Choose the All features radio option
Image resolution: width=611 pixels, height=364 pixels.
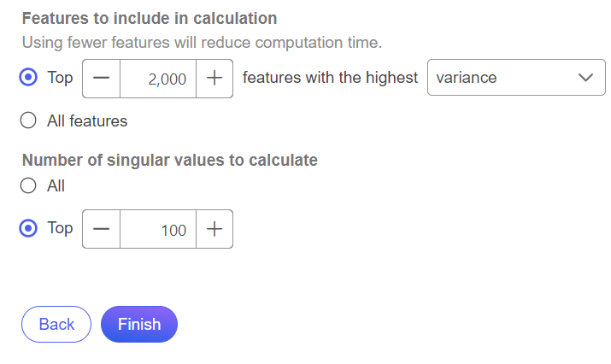tap(28, 120)
